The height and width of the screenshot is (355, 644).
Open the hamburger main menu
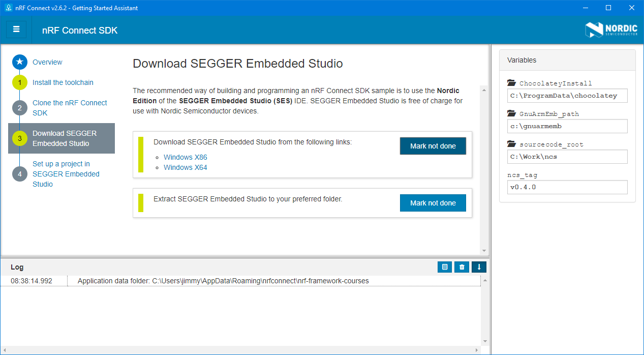(16, 29)
